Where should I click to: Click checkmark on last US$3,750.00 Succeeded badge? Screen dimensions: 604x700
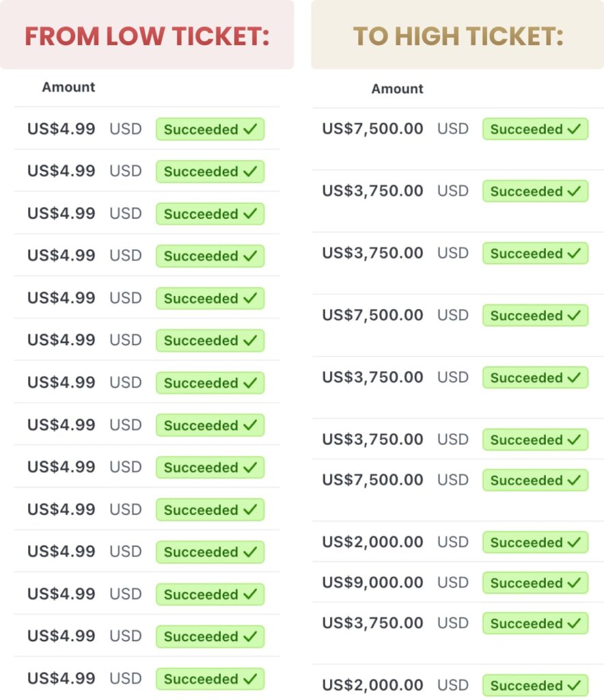click(x=574, y=623)
